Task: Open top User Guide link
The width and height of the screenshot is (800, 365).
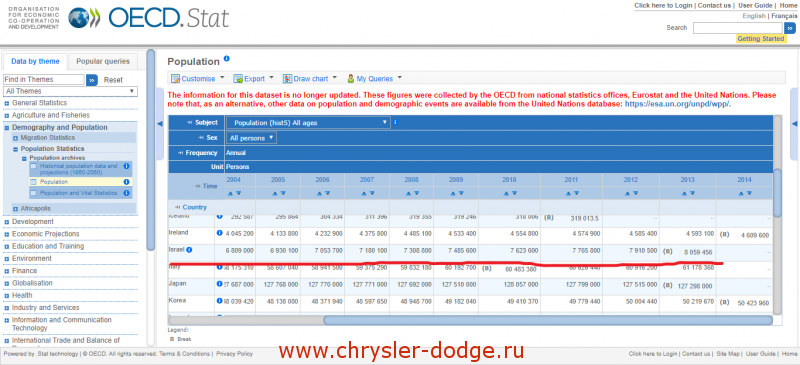Action: (754, 6)
